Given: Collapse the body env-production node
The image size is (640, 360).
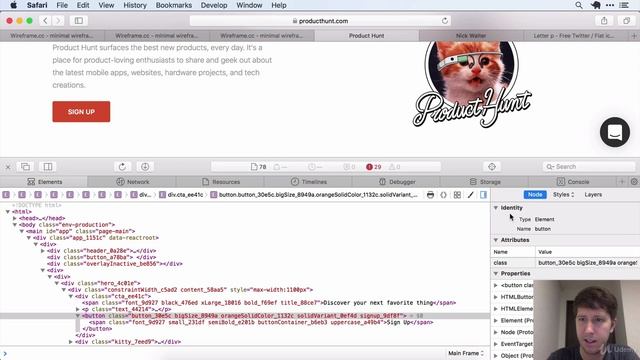Looking at the screenshot, I should click(x=15, y=225).
